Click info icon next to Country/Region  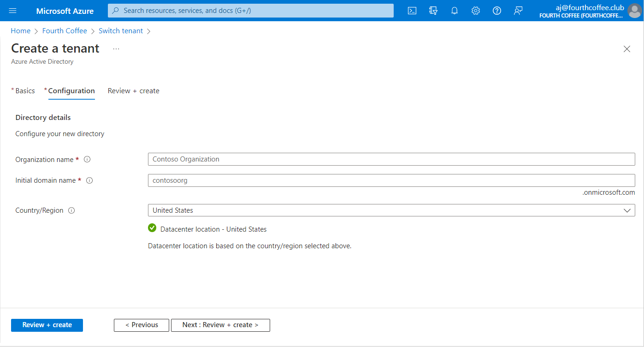tap(71, 210)
